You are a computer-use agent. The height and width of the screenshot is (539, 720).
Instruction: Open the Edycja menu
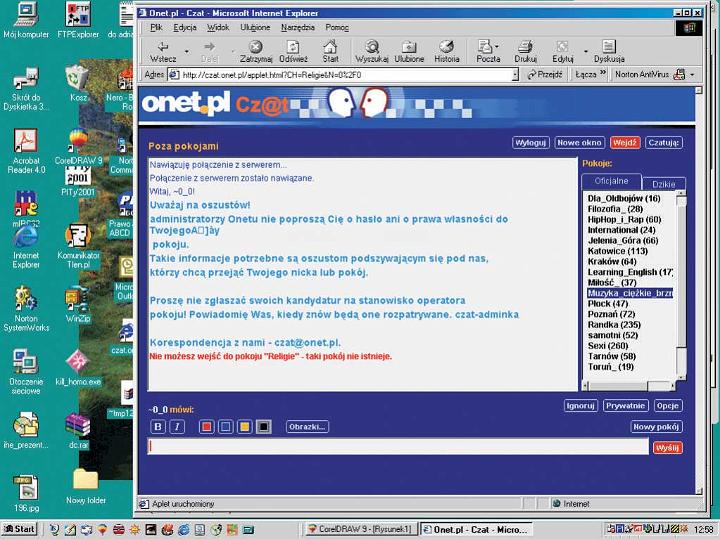point(185,28)
